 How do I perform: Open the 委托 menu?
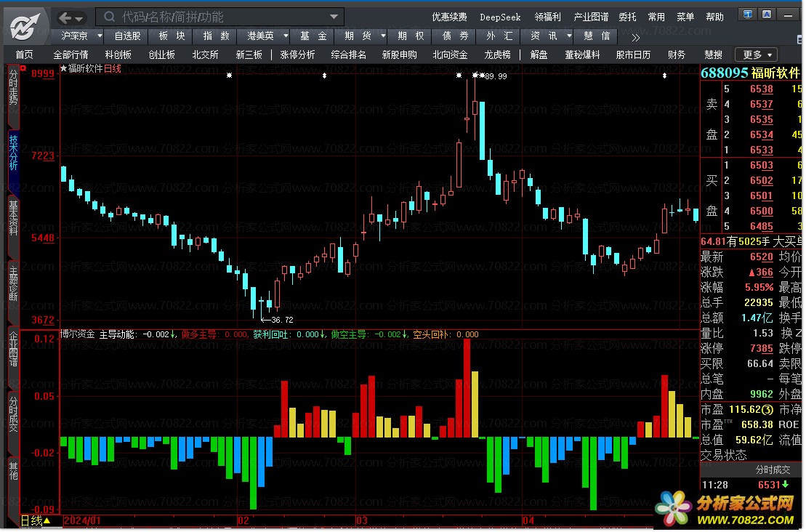coord(628,17)
